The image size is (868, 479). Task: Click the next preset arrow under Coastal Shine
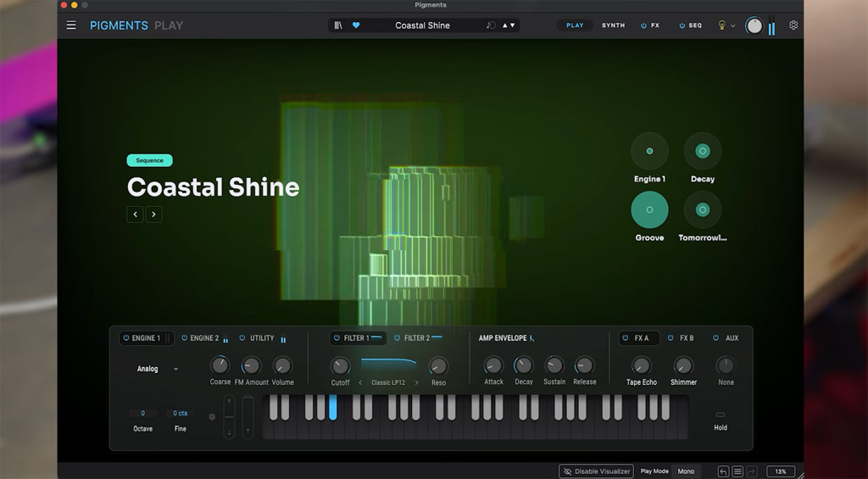pyautogui.click(x=154, y=214)
